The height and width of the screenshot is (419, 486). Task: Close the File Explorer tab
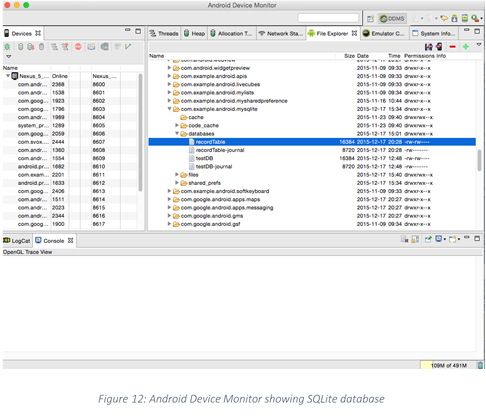pos(354,33)
